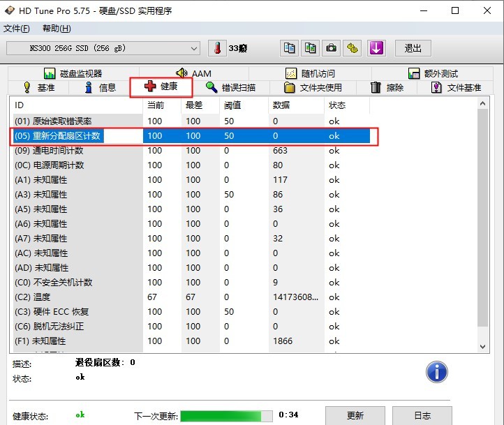Click the green next-update progress bar
504x425 pixels.
pos(226,416)
